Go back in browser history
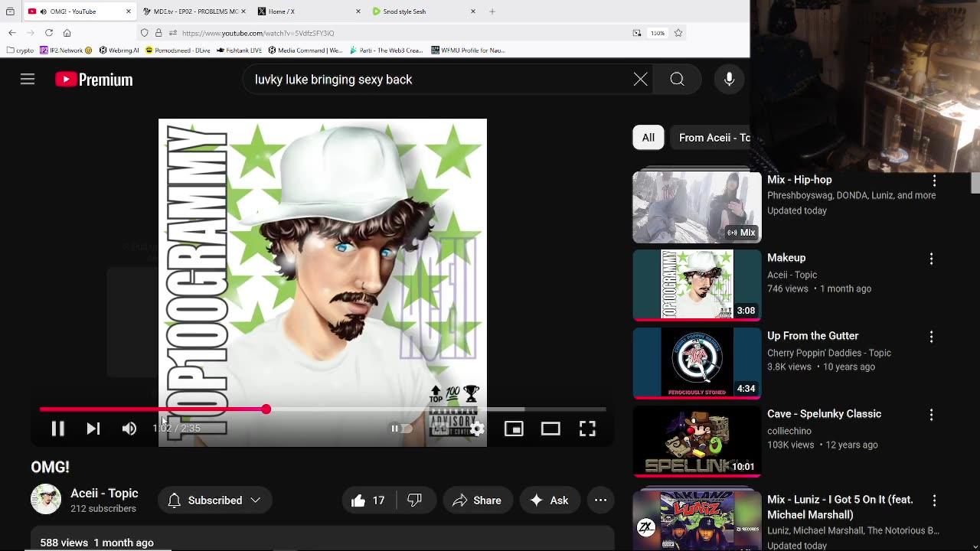Image resolution: width=980 pixels, height=551 pixels. click(12, 33)
